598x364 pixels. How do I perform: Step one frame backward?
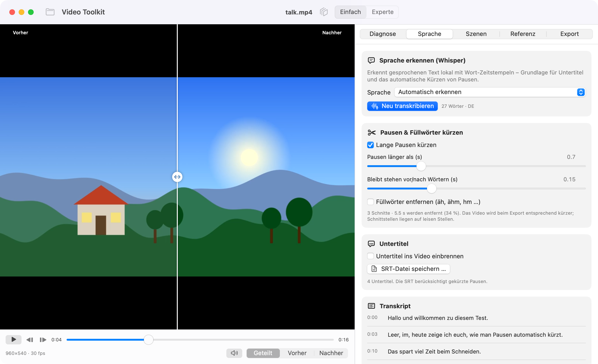tap(30, 339)
